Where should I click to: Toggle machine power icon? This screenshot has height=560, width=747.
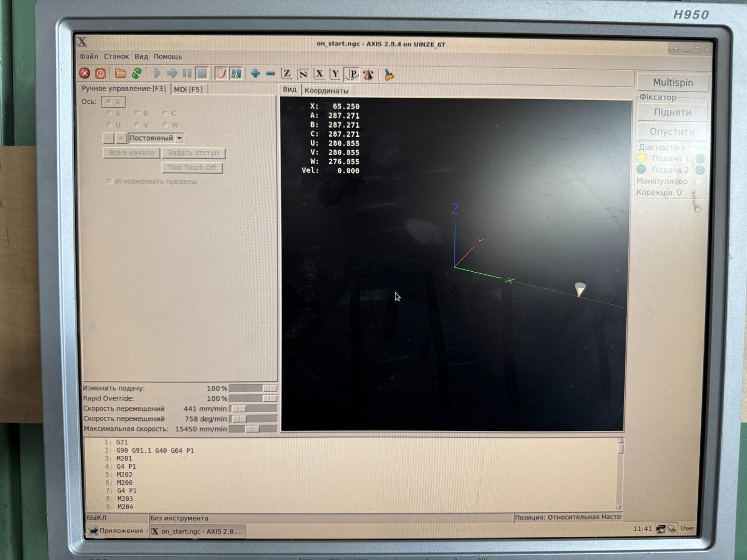101,74
